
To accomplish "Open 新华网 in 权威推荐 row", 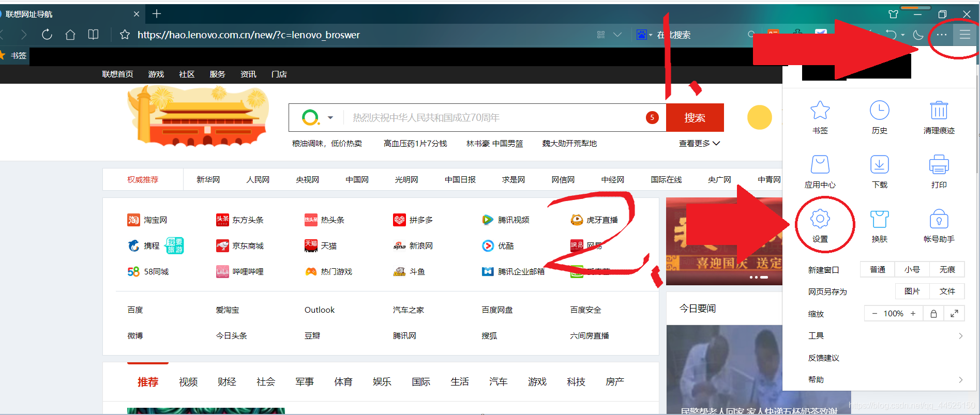I will pyautogui.click(x=208, y=179).
